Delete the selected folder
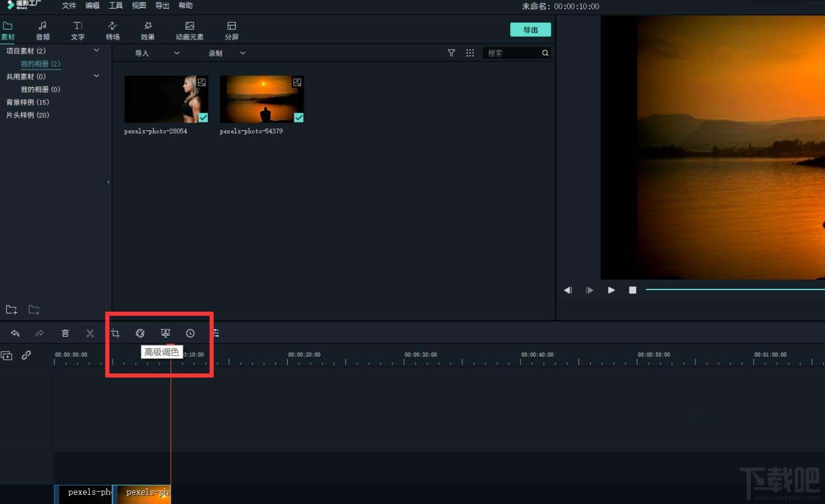Screen dimensions: 825x504 (34, 310)
